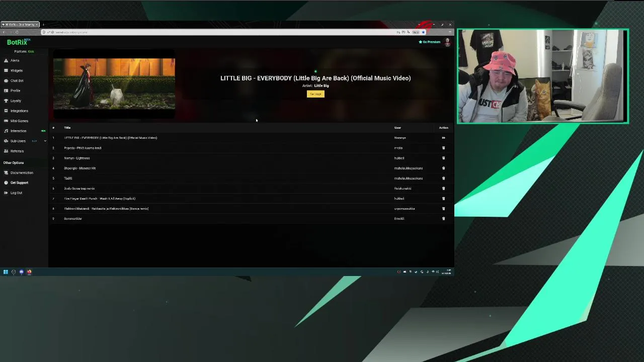Open the Interaction section
The height and width of the screenshot is (362, 644).
click(18, 131)
